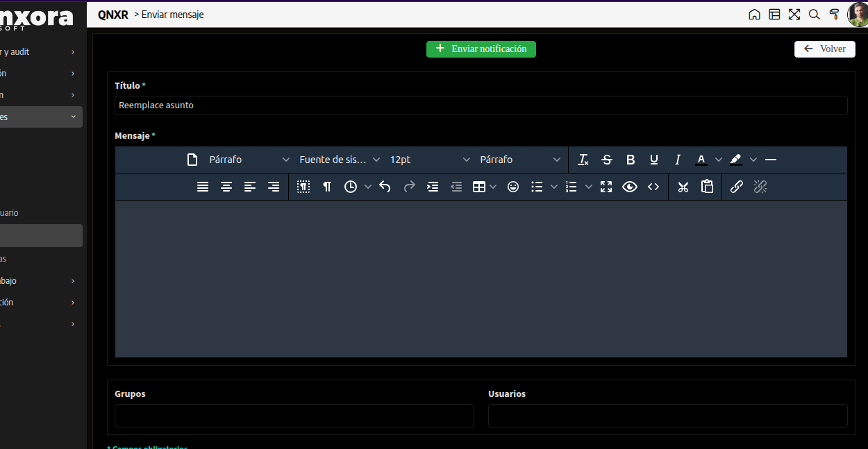
Task: Clear formatting with the Tx icon
Action: tap(583, 160)
